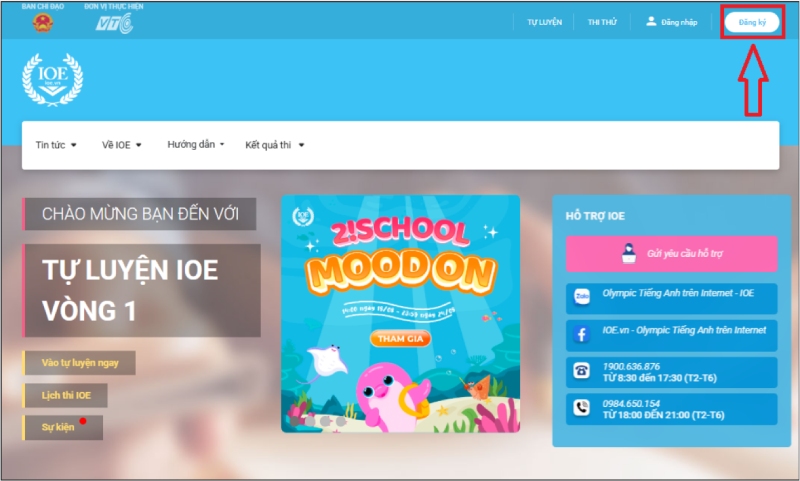Click the landline phone icon for 1900.636.876

(x=582, y=371)
